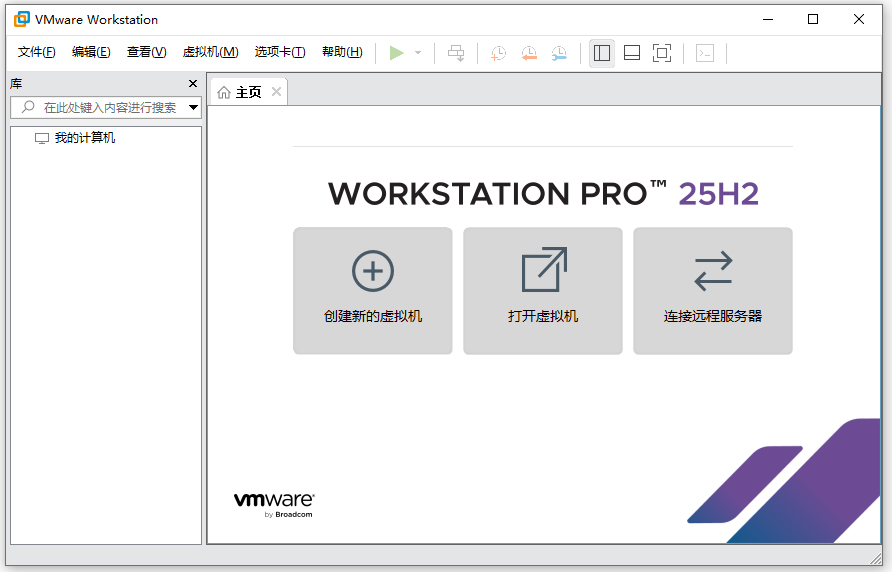
Task: Close the VMware Workstation window
Action: pyautogui.click(x=859, y=19)
